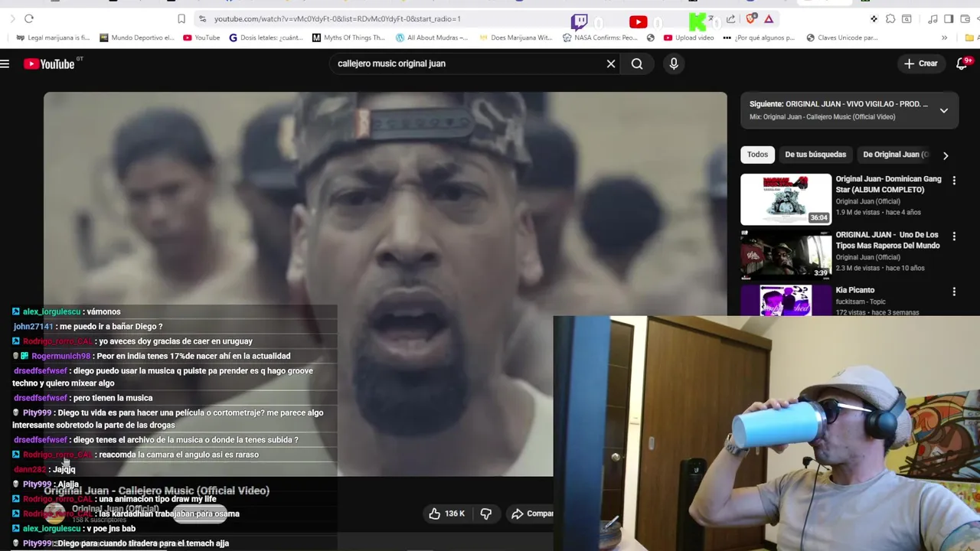Expand hidden bookmarks with the double chevron
Screen dimensions: 980x551
(944, 37)
